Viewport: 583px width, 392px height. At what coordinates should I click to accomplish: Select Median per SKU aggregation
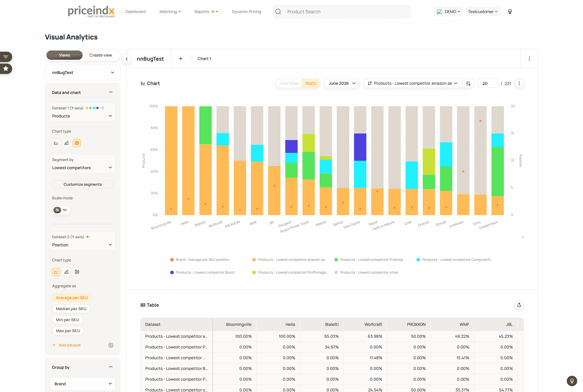(x=71, y=309)
